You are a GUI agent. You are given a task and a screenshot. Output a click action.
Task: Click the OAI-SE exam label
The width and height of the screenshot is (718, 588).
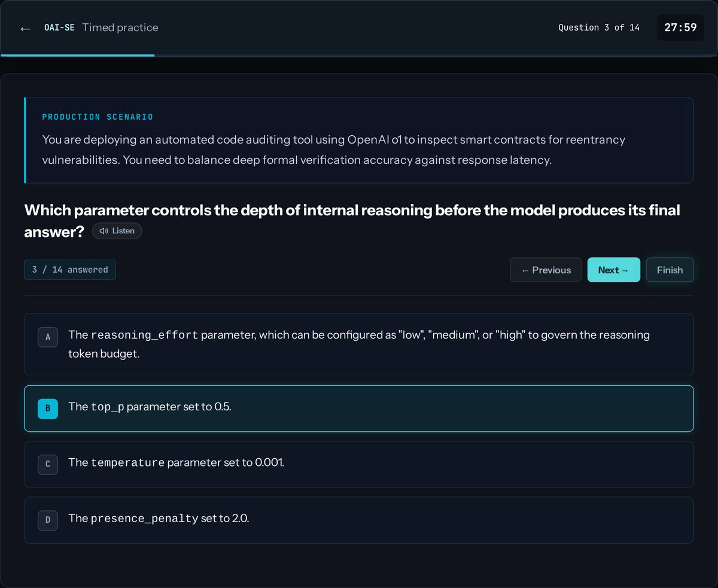pos(59,28)
